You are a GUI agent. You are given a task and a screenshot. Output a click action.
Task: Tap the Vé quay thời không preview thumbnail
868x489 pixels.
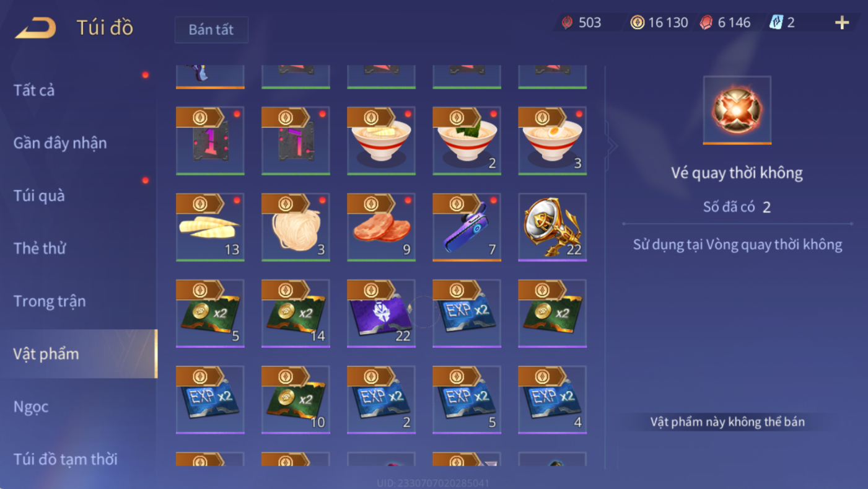click(737, 110)
